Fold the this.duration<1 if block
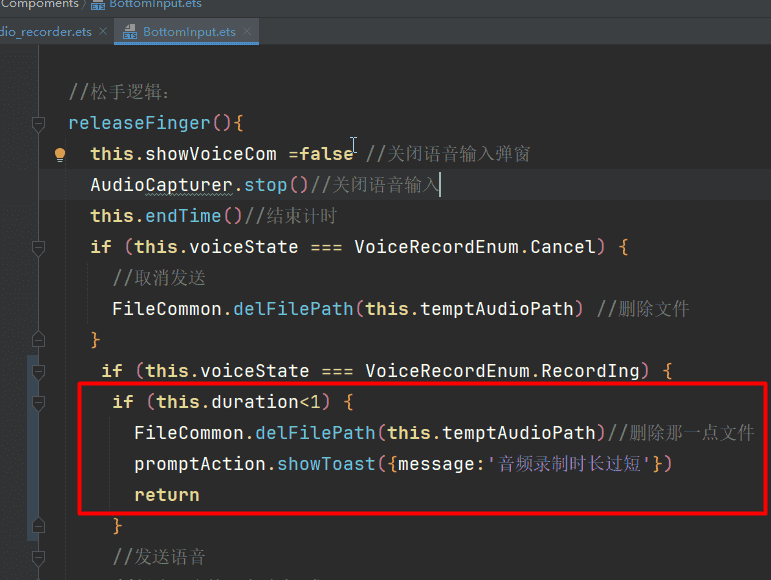Image resolution: width=771 pixels, height=580 pixels. click(38, 402)
